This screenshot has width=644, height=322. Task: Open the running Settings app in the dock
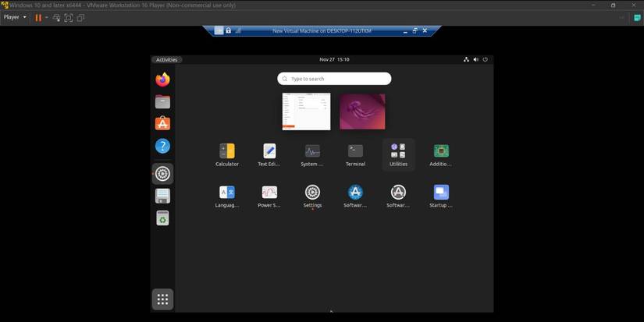point(162,174)
